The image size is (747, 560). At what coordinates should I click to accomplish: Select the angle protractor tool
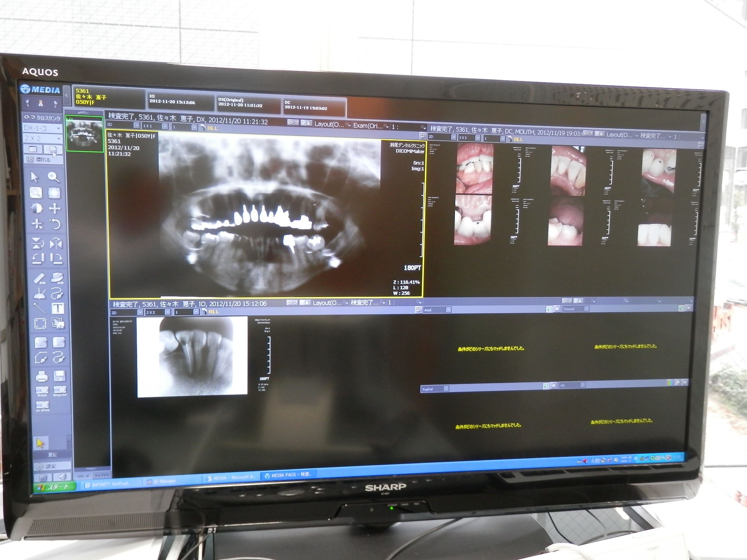click(39, 293)
